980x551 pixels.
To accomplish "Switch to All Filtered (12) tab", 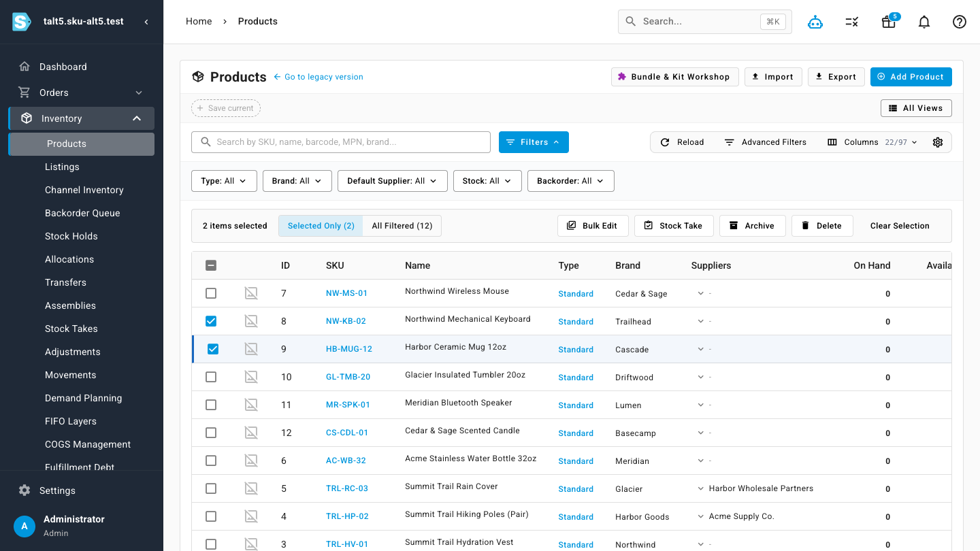I will coord(402,226).
